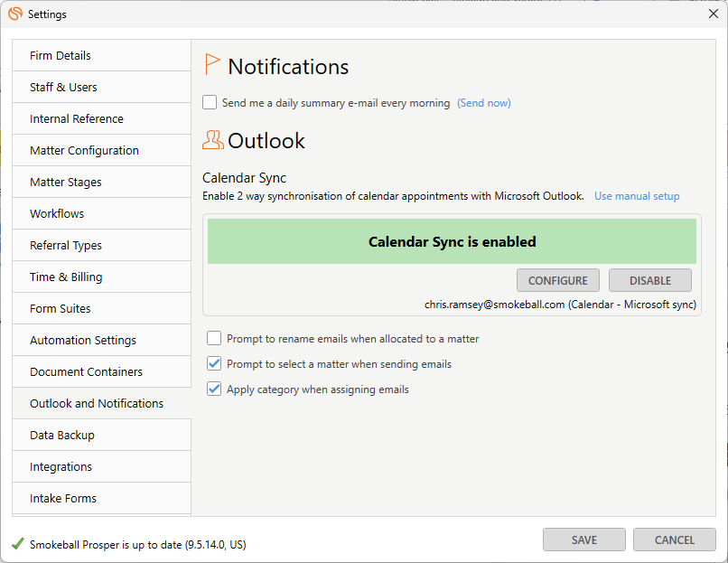The width and height of the screenshot is (728, 563).
Task: Click Use manual setup link
Action: 637,196
